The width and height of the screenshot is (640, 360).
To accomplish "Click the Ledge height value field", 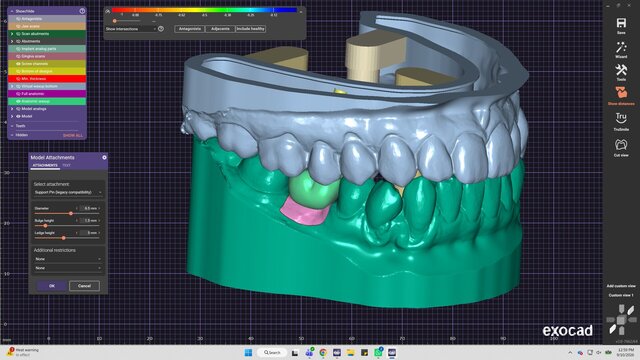I will (89, 233).
